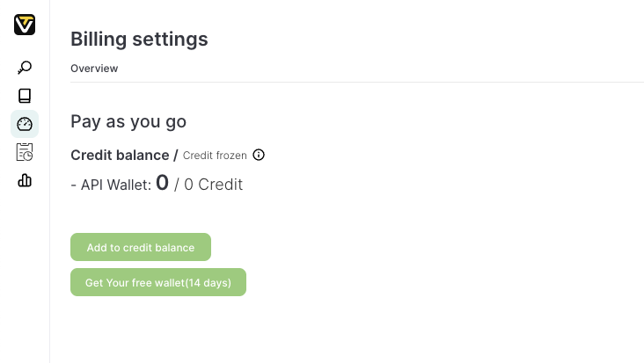Screen dimensions: 644x363
Task: Click Get Your free wallet(14 days) button
Action: 158,282
